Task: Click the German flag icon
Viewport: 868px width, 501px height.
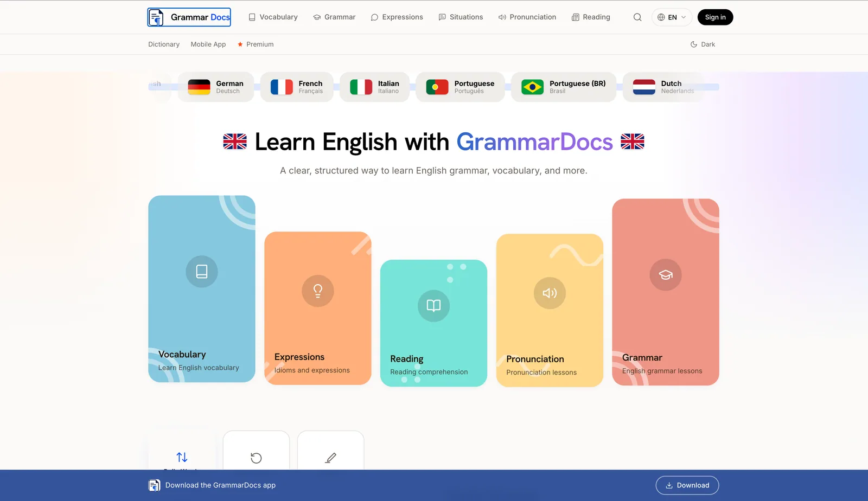Action: (199, 87)
